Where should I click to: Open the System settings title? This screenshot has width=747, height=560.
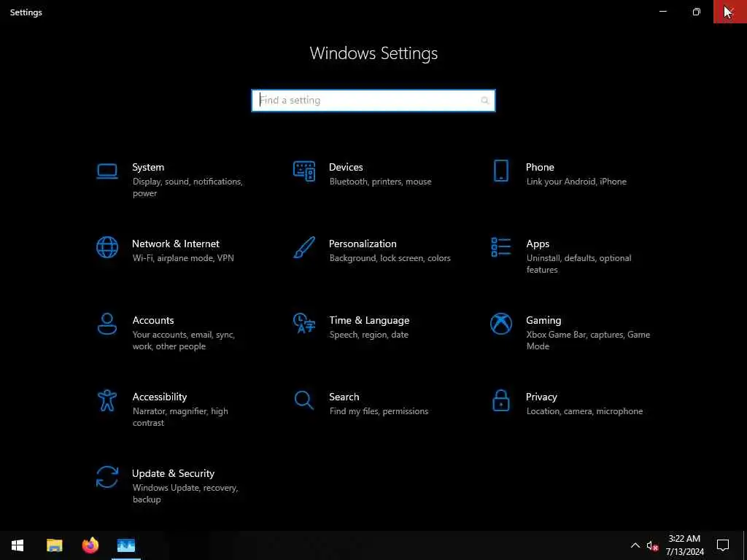coord(148,167)
